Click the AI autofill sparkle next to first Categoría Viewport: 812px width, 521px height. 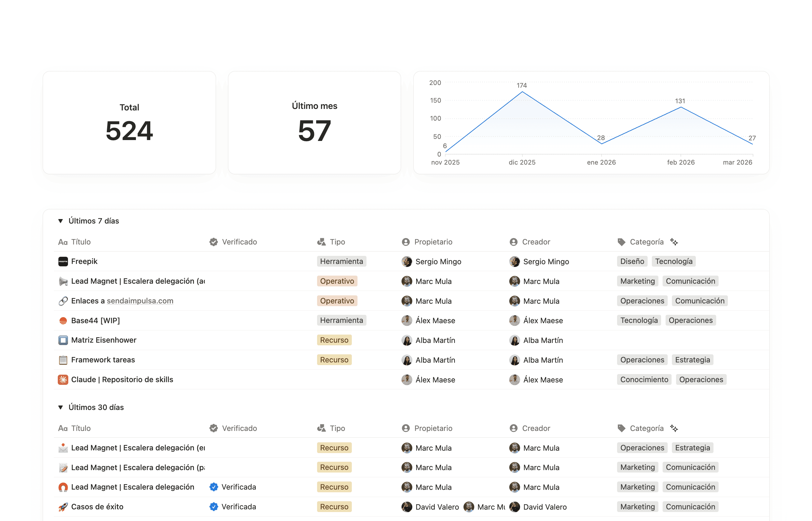(x=674, y=242)
